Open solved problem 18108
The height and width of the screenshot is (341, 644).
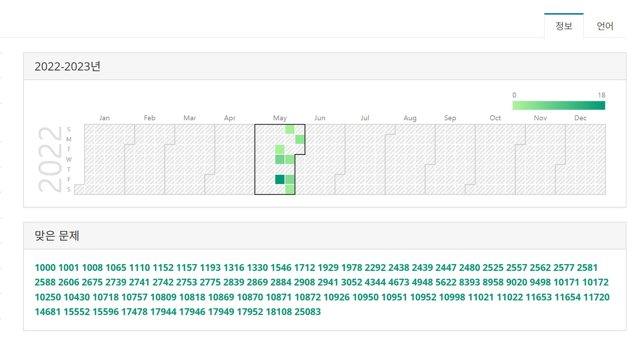click(x=279, y=312)
